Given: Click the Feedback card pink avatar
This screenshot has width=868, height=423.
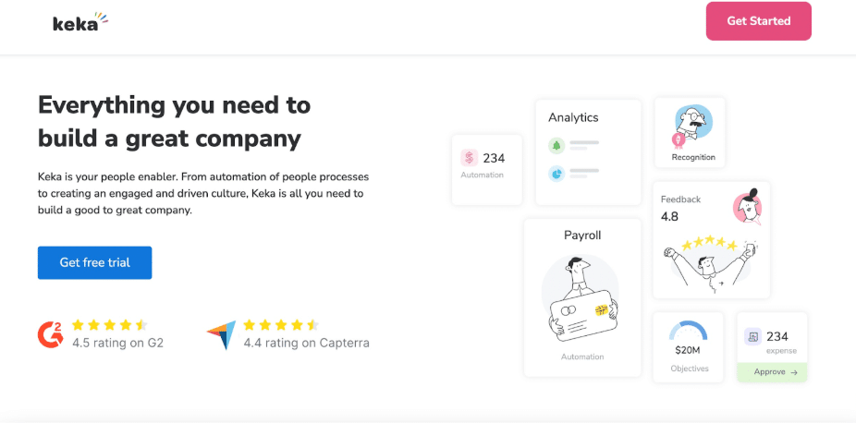Looking at the screenshot, I should (x=748, y=207).
